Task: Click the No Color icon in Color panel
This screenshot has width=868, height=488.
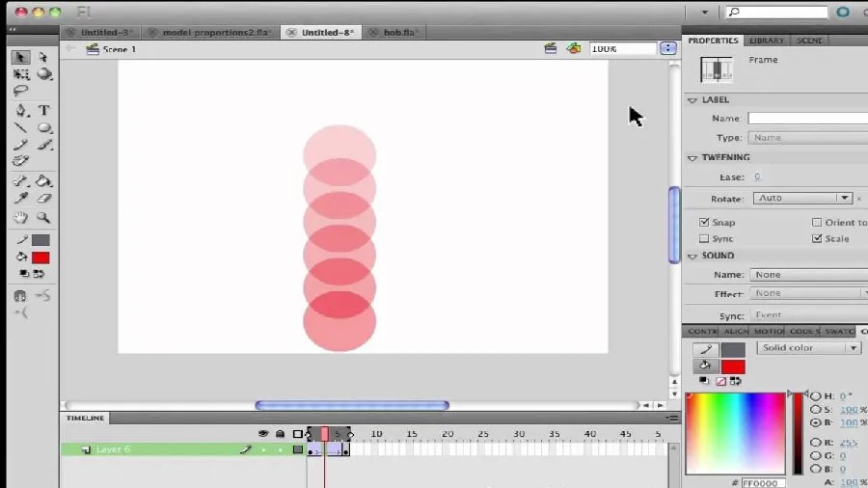Action: pos(720,381)
